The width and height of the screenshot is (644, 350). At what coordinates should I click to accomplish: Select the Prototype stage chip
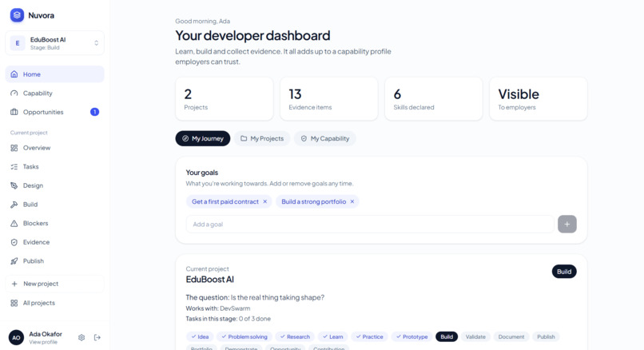[x=412, y=337]
